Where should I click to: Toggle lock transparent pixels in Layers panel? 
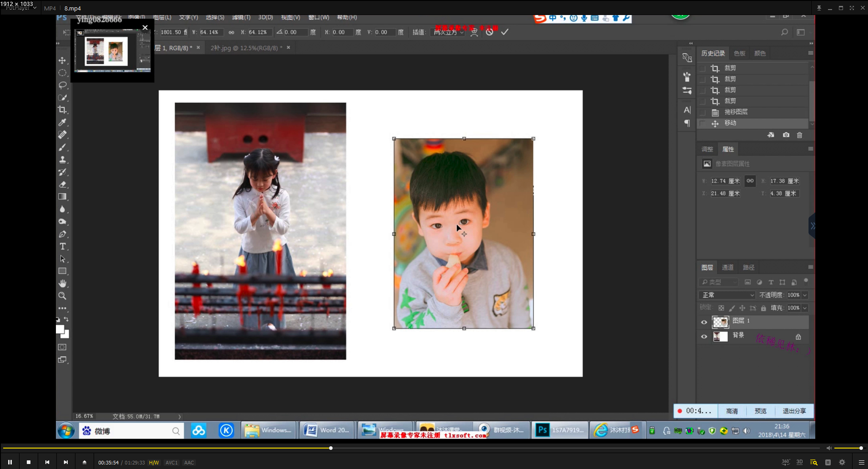click(x=721, y=308)
